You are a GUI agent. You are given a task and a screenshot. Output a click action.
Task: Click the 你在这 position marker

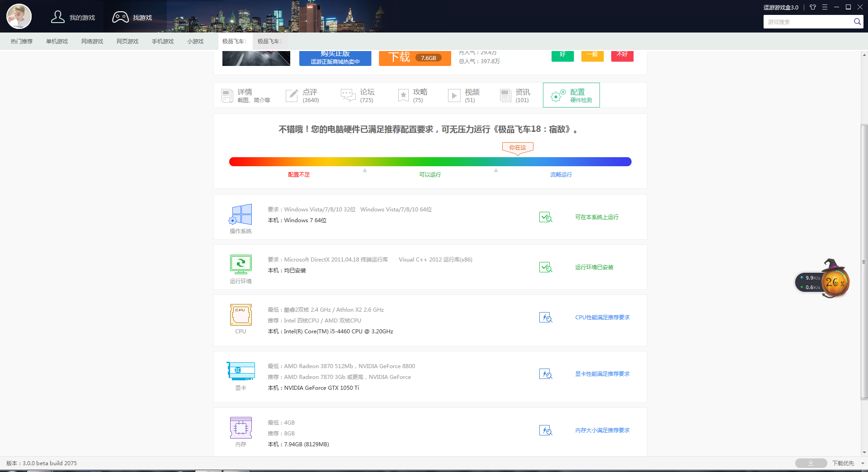pyautogui.click(x=518, y=148)
